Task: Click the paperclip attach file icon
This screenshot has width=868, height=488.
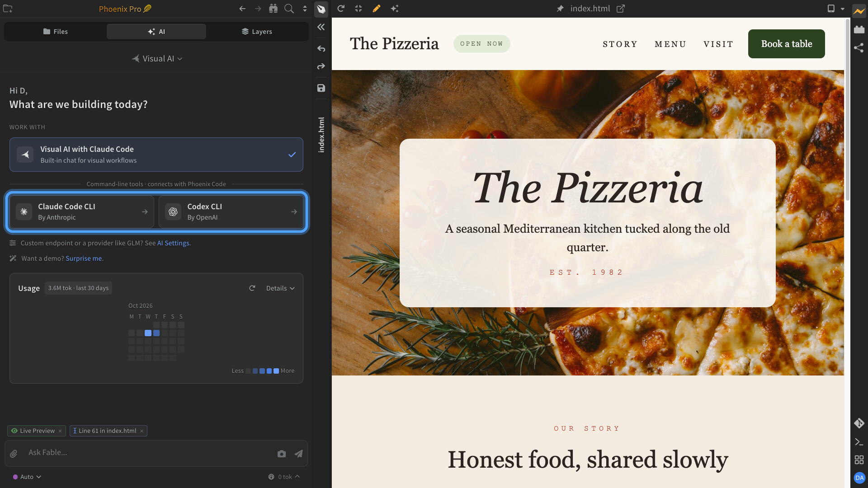Action: click(x=14, y=454)
